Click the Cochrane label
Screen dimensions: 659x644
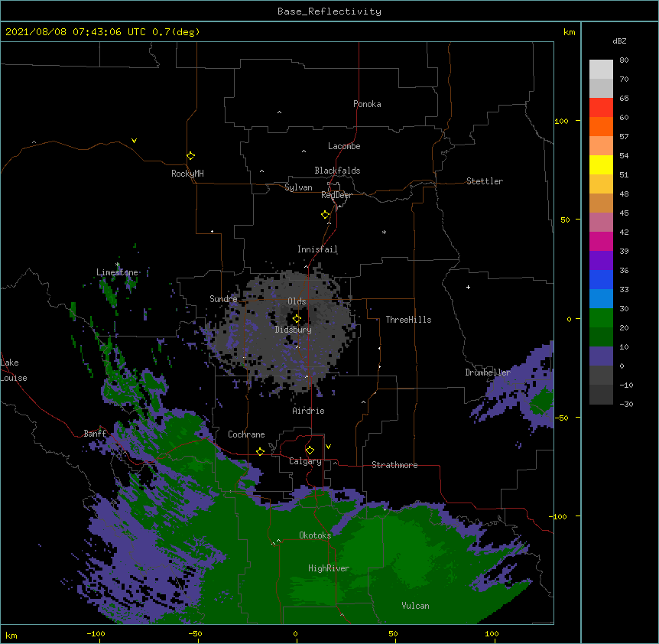click(246, 434)
